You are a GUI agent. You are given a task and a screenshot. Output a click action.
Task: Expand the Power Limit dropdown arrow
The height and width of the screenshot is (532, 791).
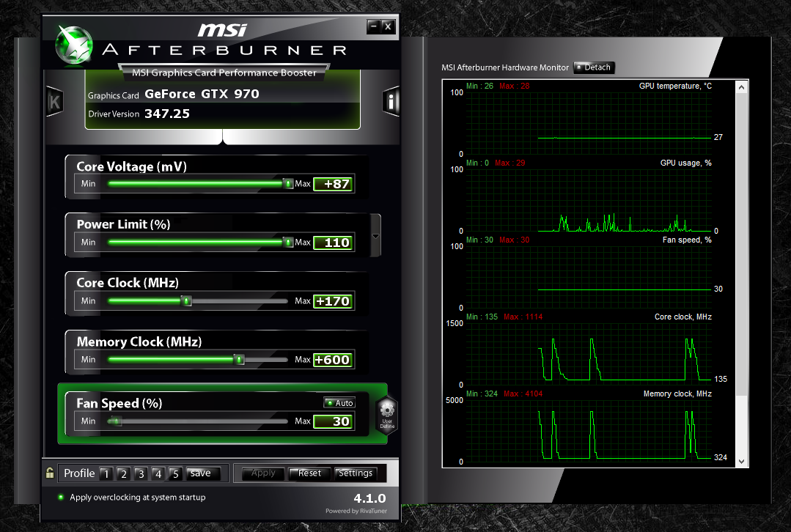coord(375,236)
